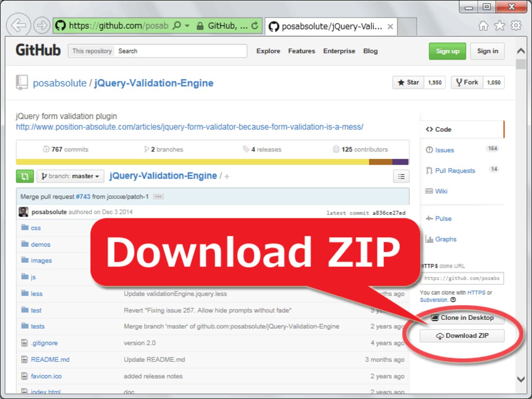Open favorites with the star icon
Screen dimensions: 532x399
(500, 26)
